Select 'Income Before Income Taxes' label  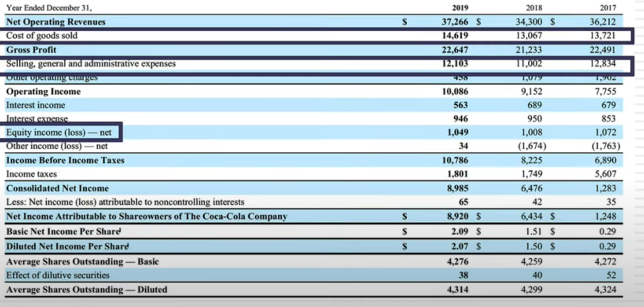[x=65, y=160]
